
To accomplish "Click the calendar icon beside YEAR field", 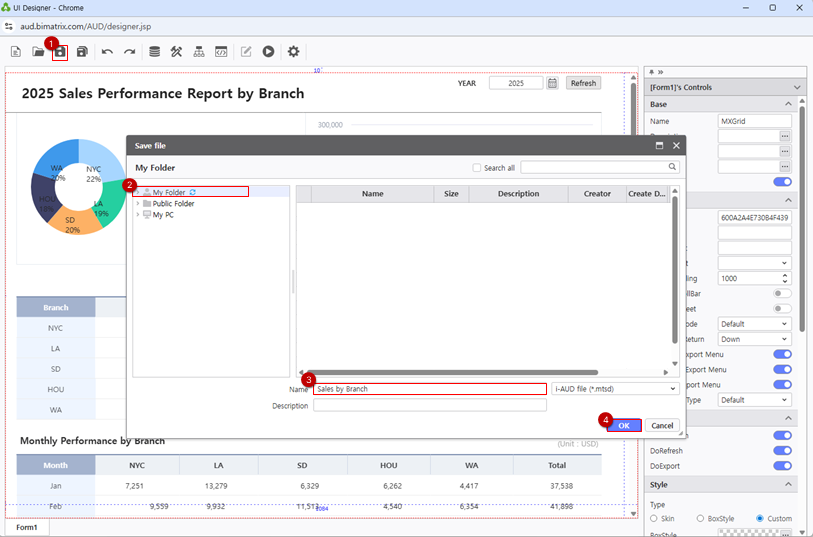I will pyautogui.click(x=552, y=83).
